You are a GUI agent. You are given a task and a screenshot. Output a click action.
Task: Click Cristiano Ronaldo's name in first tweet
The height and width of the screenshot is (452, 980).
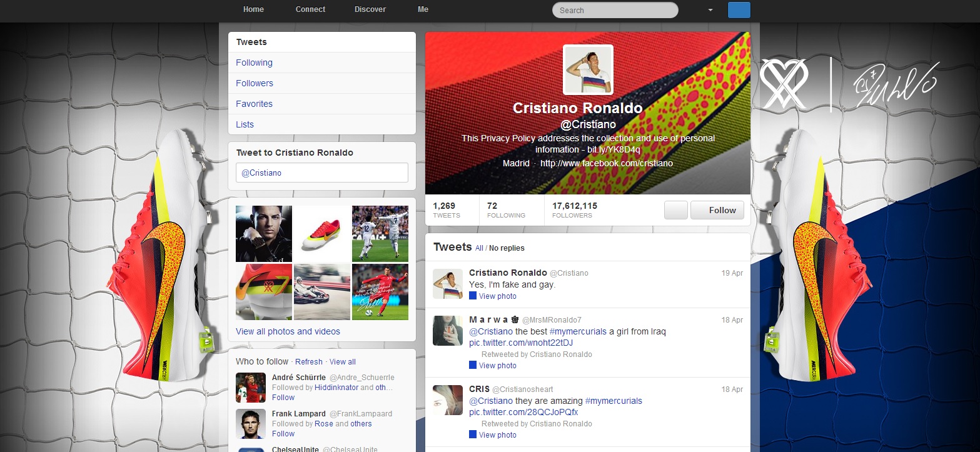508,273
